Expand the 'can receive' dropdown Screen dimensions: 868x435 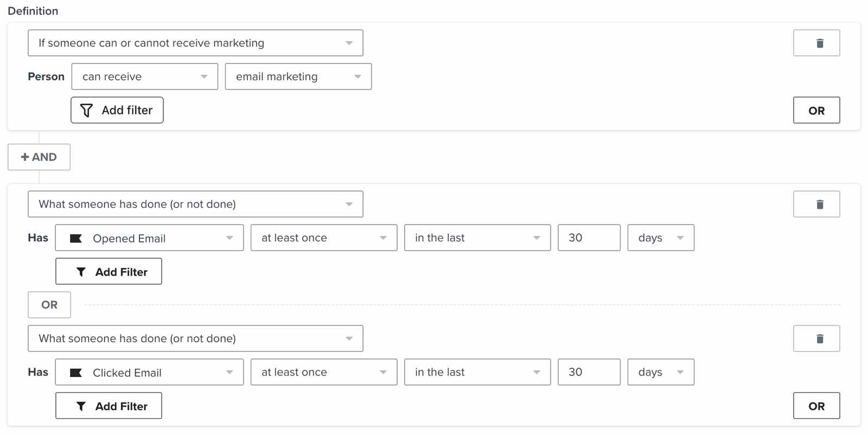tap(144, 76)
